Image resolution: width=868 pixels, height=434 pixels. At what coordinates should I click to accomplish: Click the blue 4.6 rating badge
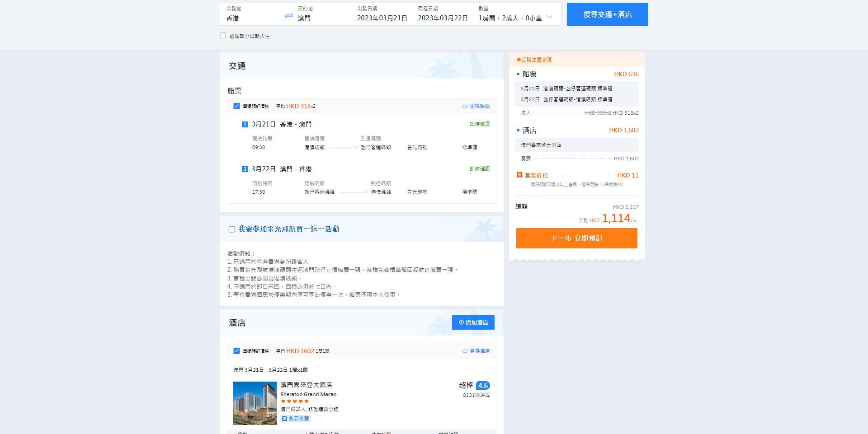point(483,386)
